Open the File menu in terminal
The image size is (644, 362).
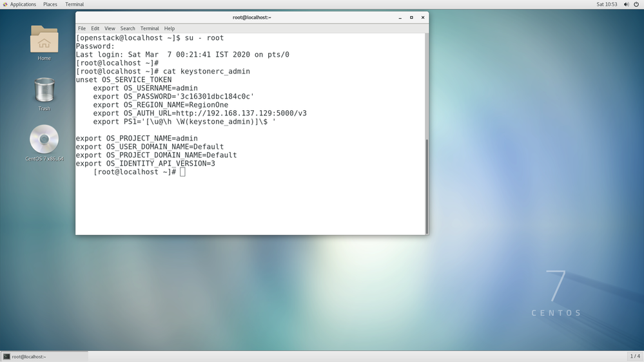pos(82,28)
